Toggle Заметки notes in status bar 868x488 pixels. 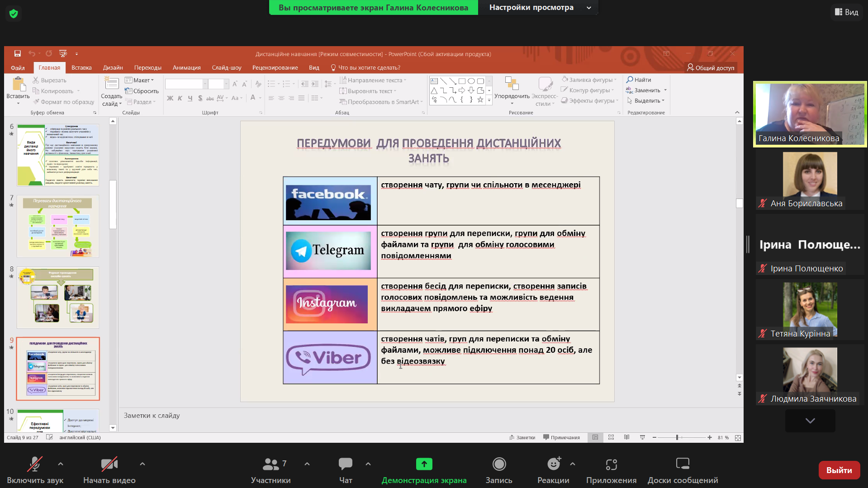click(x=522, y=437)
